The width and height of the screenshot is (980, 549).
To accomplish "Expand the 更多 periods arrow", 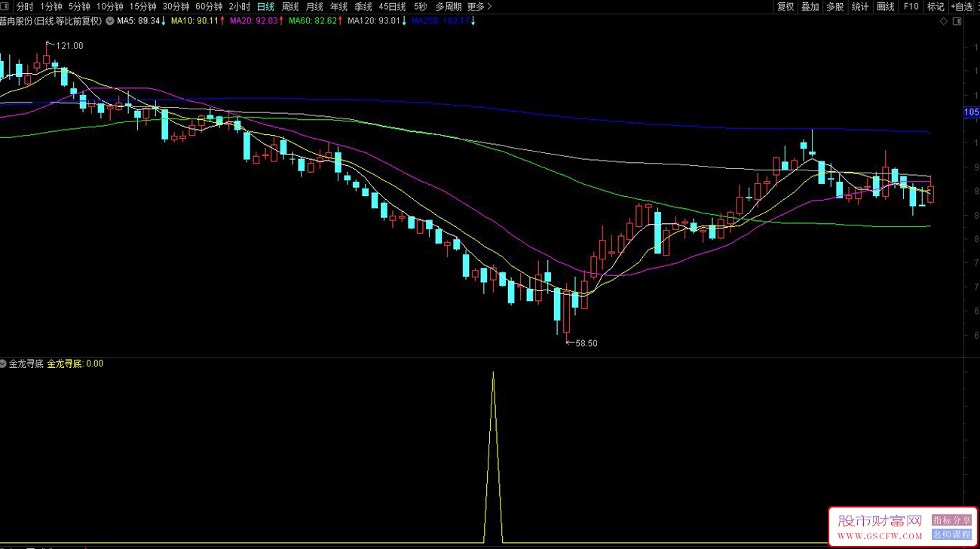I will 490,6.
